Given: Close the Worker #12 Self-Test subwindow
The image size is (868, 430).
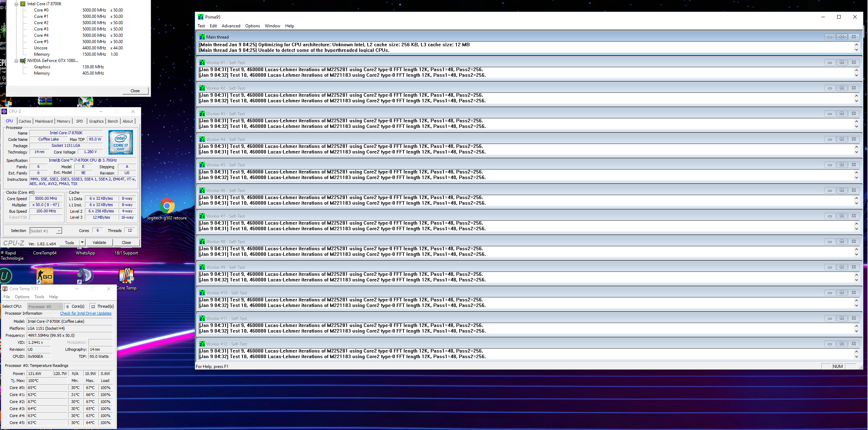Looking at the screenshot, I should click(854, 344).
